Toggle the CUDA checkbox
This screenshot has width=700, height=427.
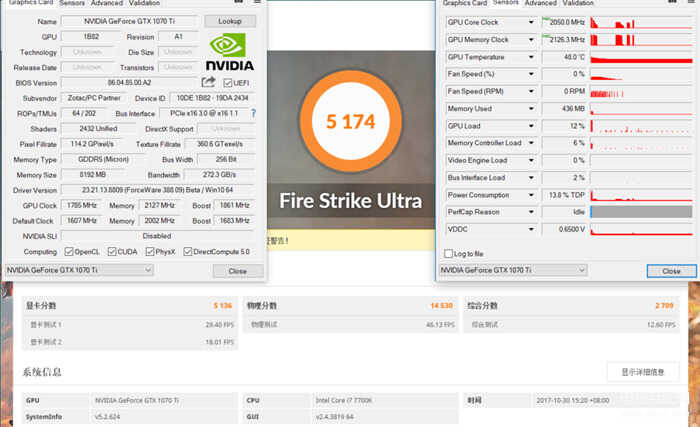(x=112, y=252)
